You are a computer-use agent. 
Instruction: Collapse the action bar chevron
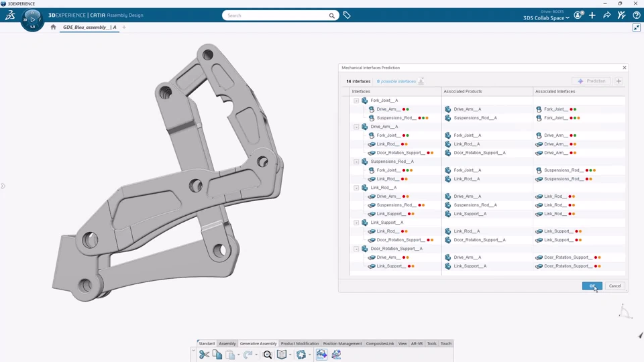tap(193, 350)
